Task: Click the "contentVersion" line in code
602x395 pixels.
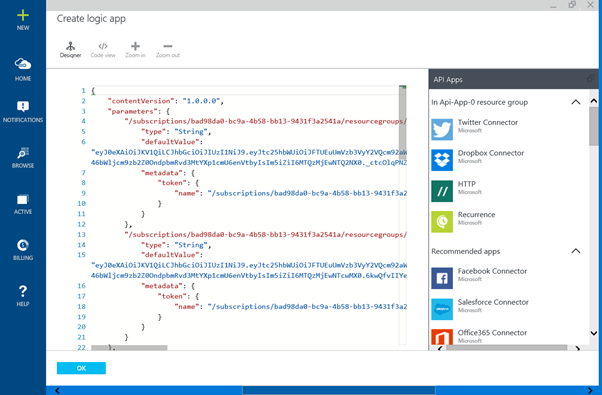Action: point(166,101)
